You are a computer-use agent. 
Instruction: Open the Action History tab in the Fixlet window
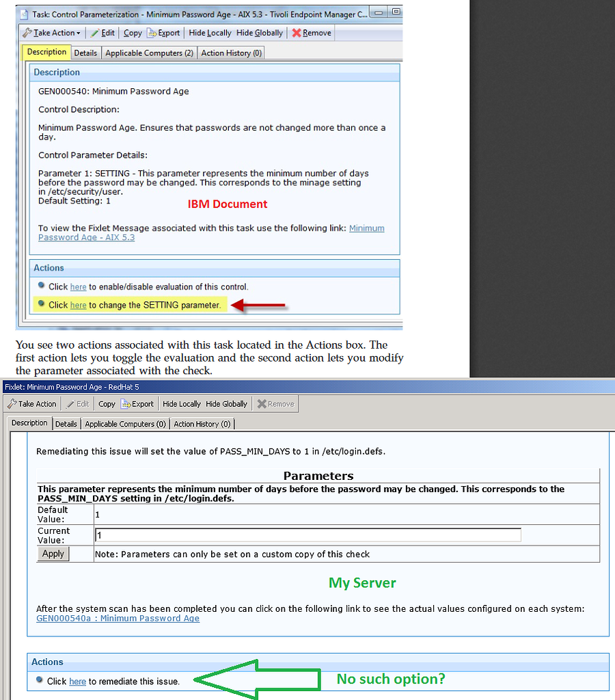pyautogui.click(x=202, y=423)
